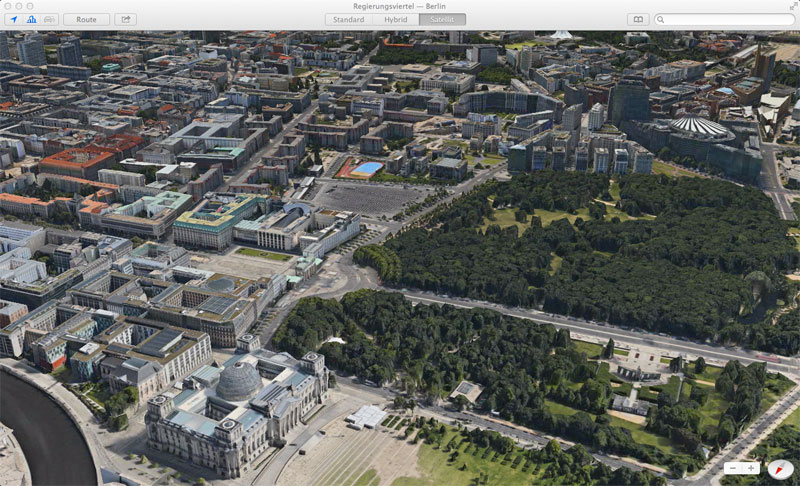Select the Satellit map view
Image resolution: width=800 pixels, height=486 pixels.
[442, 19]
